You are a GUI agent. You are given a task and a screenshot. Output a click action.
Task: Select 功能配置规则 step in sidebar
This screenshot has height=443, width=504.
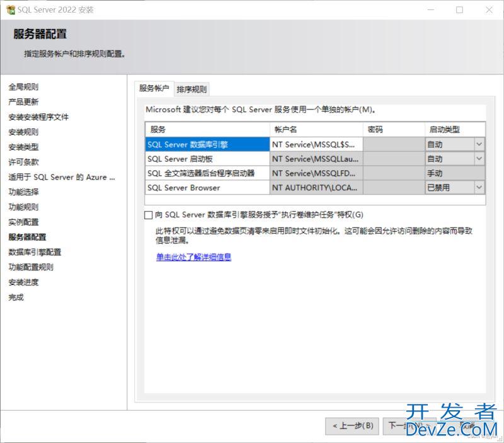tap(31, 267)
